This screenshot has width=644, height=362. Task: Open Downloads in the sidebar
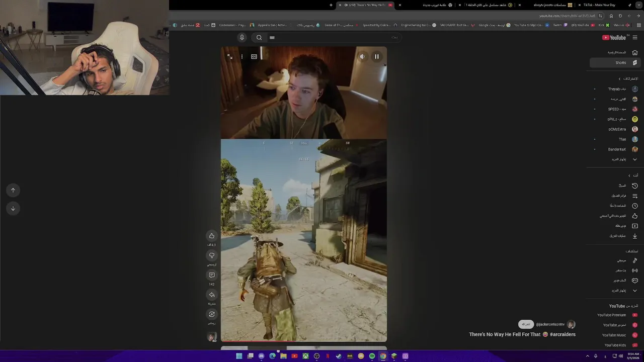615,236
